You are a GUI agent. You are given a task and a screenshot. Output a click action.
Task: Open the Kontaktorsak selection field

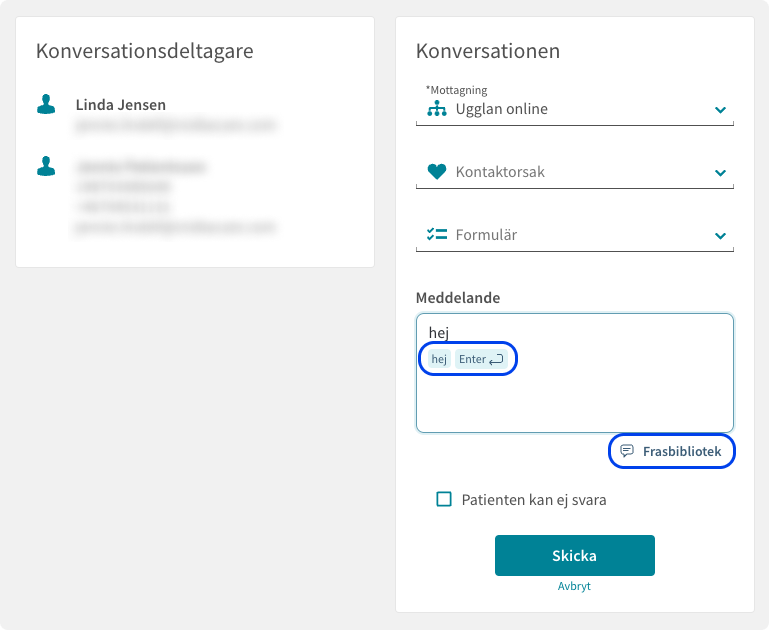[x=574, y=172]
